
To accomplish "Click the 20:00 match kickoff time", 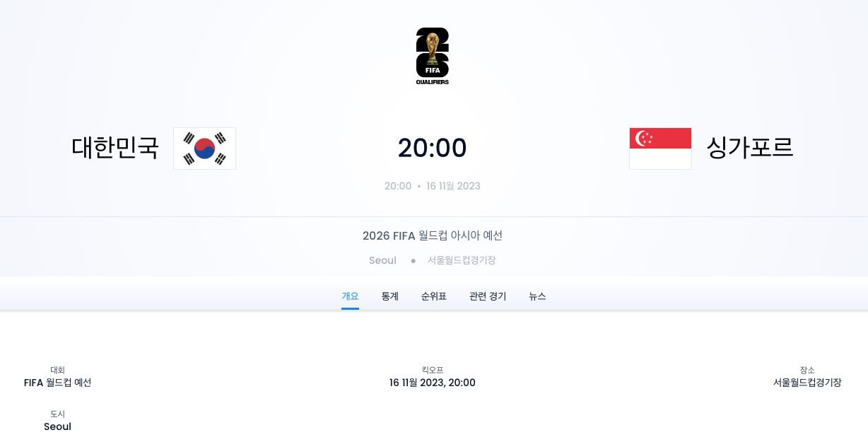I will point(432,149).
